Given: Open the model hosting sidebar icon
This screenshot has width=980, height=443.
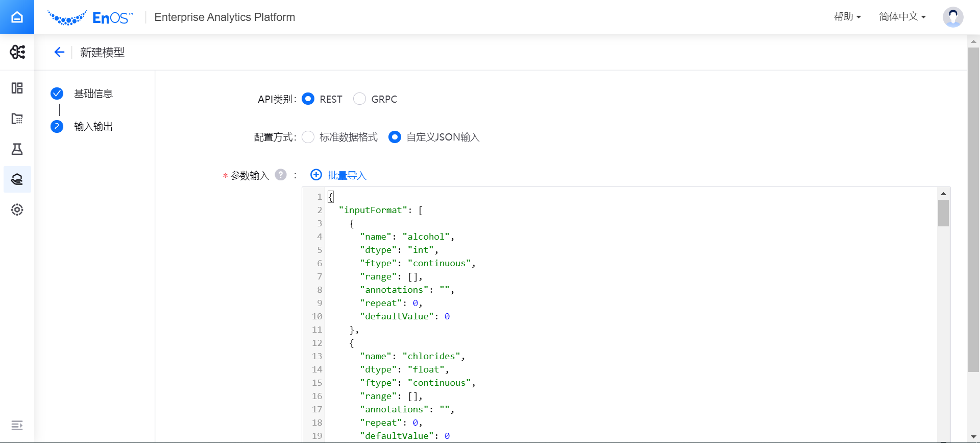Looking at the screenshot, I should pyautogui.click(x=17, y=179).
